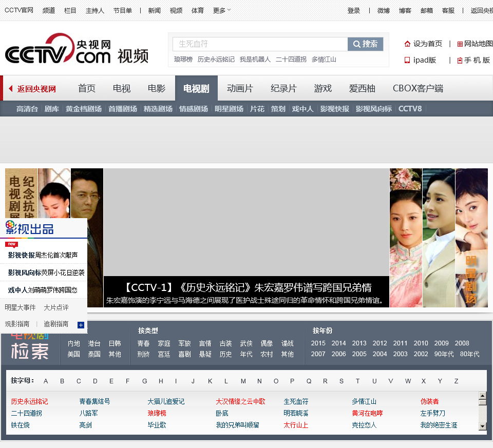Click the ipad版 tablet icon

pos(407,60)
